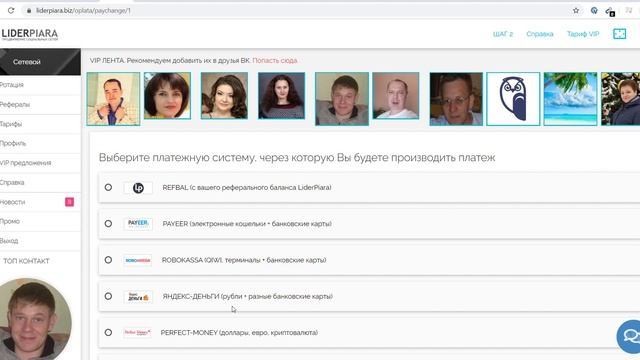Click the PAYEER электронные кошельки label

tap(247, 224)
